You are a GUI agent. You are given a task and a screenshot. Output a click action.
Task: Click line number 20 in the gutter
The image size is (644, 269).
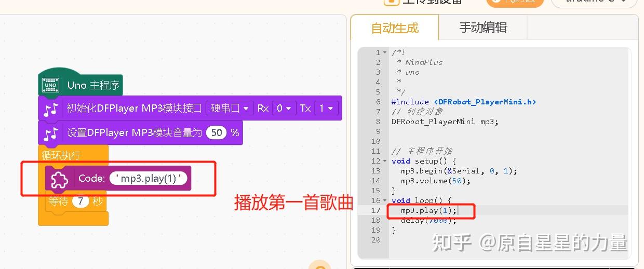376,240
